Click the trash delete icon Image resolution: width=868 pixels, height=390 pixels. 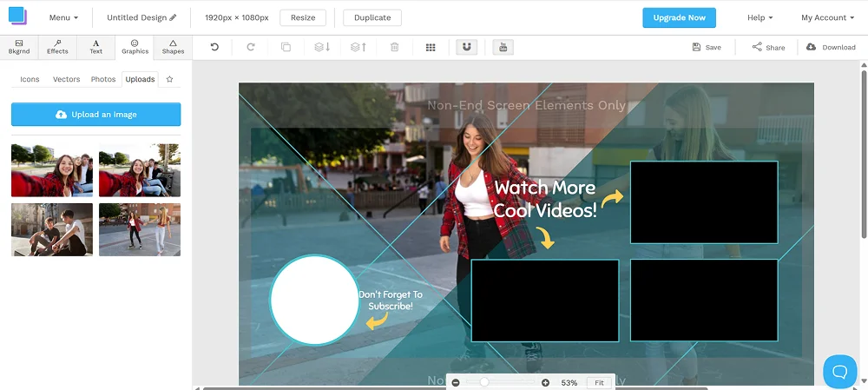(x=395, y=47)
